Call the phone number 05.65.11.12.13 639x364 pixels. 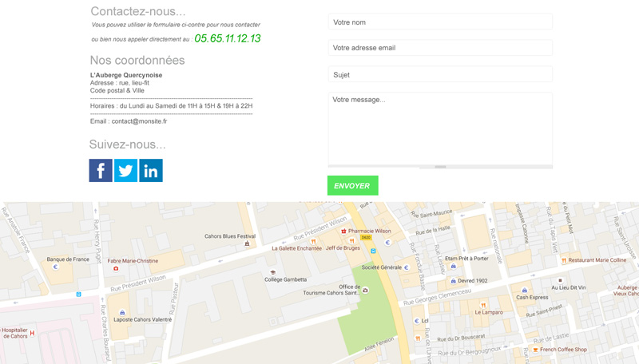click(228, 38)
